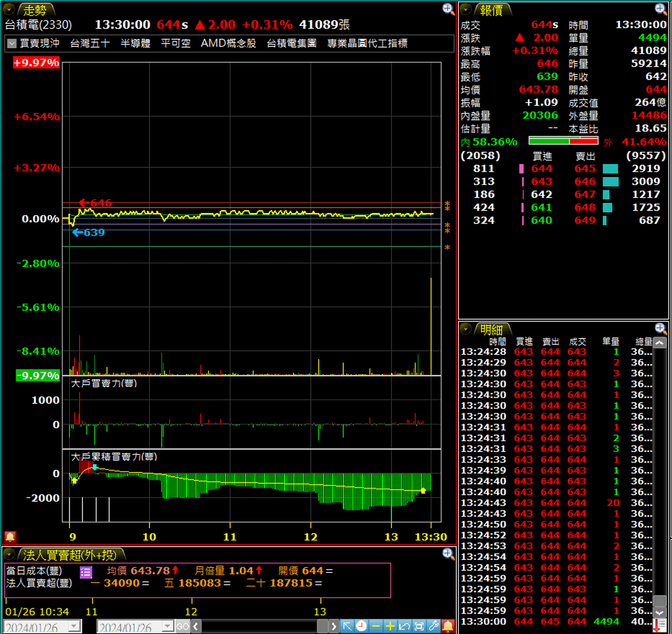Click the minus zoom-out icon in the bottom toolbar
The width and height of the screenshot is (672, 634).
(x=376, y=626)
